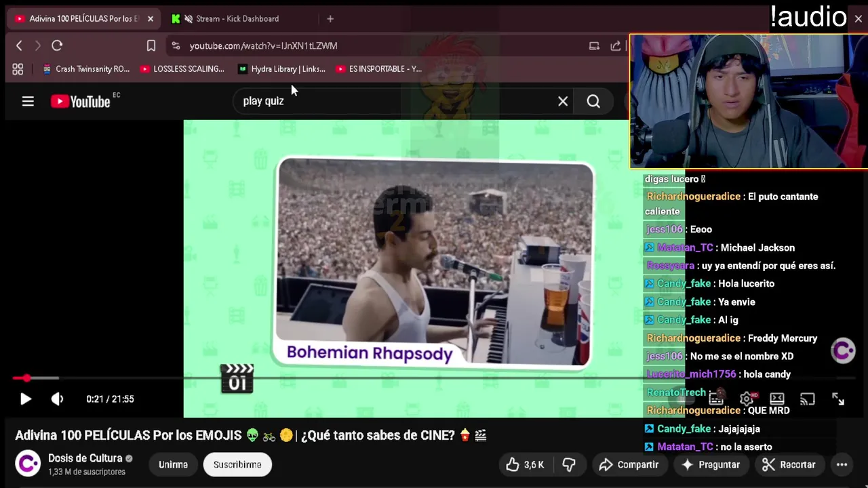Click chat message QUE MRD
The image size is (868, 488).
tap(769, 411)
